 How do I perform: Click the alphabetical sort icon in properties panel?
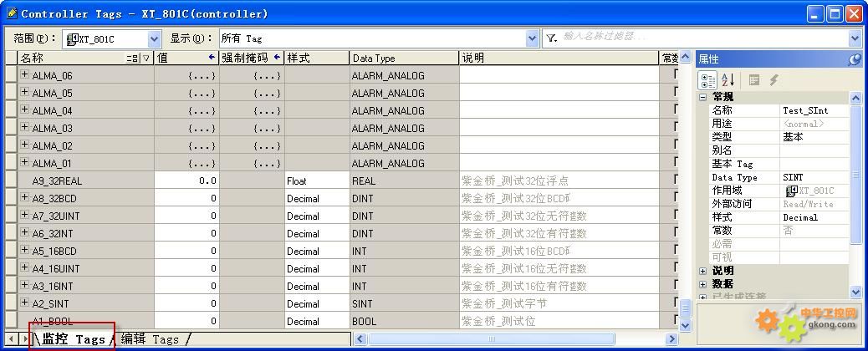point(728,80)
